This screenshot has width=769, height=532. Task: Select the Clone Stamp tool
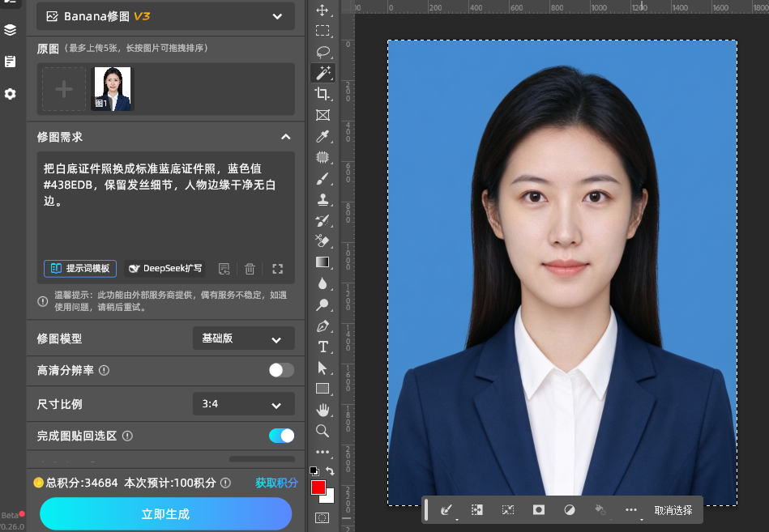click(x=323, y=200)
